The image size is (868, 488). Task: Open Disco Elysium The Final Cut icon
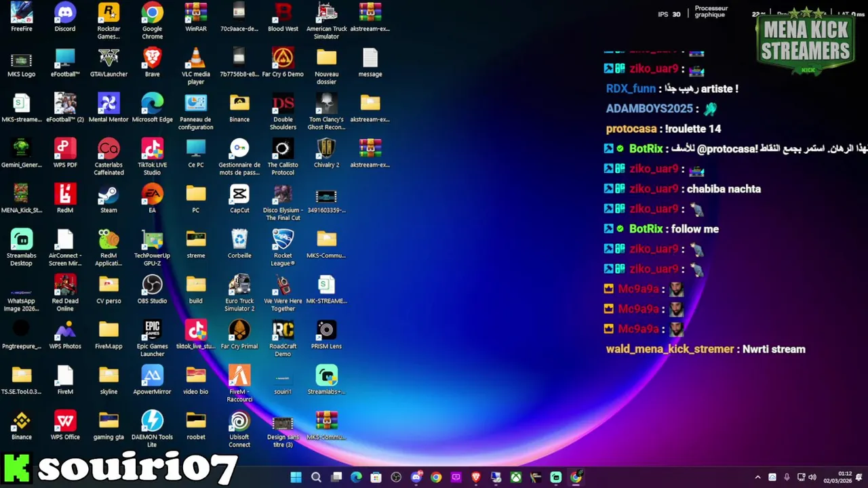tap(283, 202)
